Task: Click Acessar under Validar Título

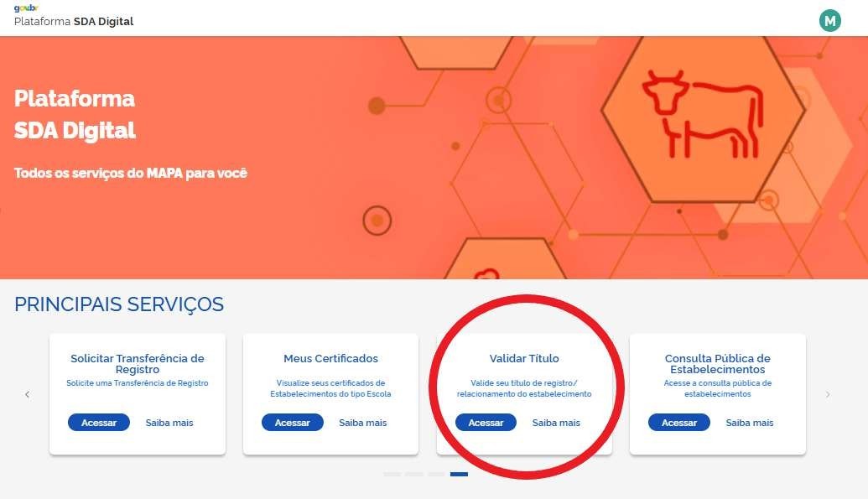Action: [x=486, y=423]
